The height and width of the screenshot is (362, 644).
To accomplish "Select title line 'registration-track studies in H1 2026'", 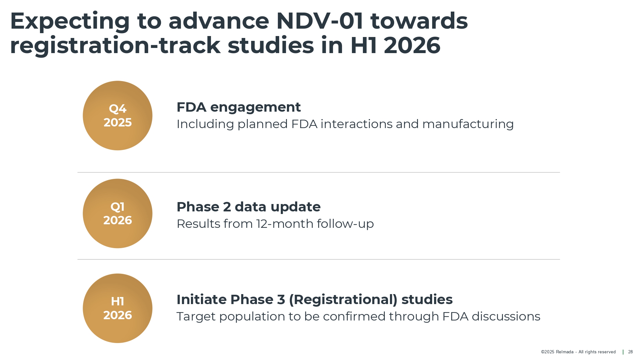I will (225, 45).
